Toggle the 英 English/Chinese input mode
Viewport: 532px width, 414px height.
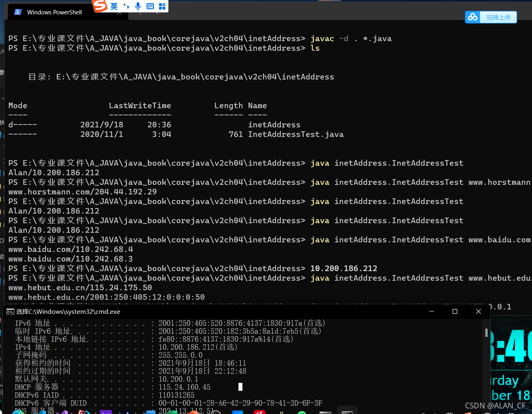tap(114, 6)
